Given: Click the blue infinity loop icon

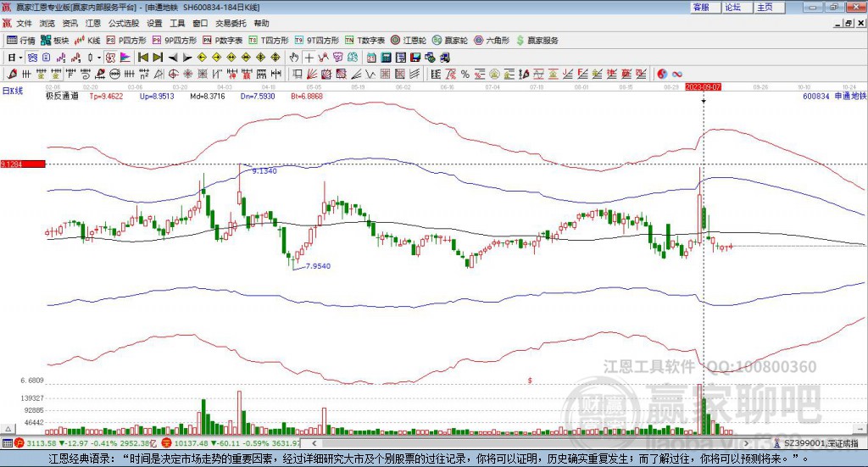Looking at the screenshot, I should coord(677,74).
